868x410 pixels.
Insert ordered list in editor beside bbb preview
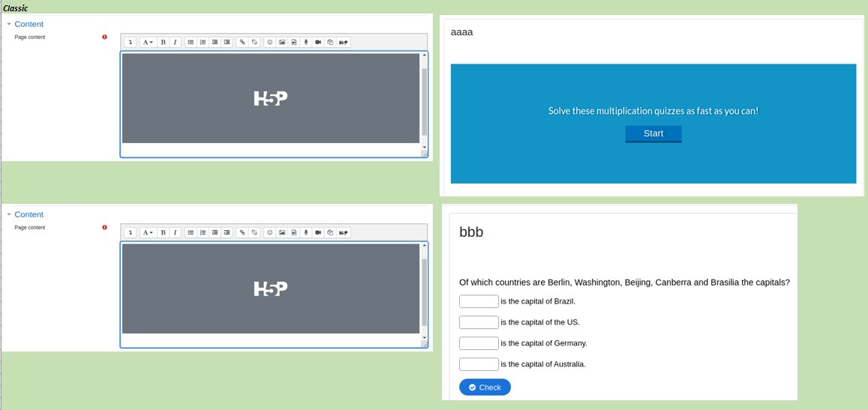coord(203,232)
